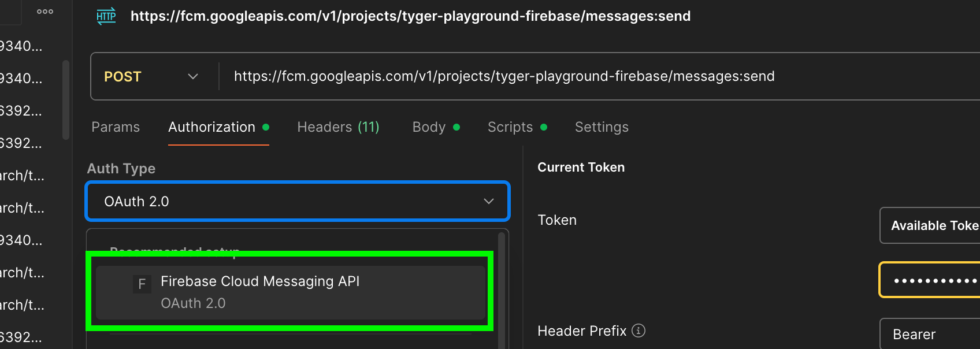Expand the POST method dropdown chevron

pyautogui.click(x=193, y=76)
